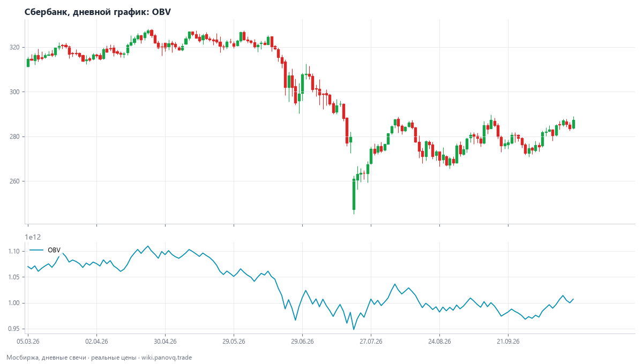The width and height of the screenshot is (643, 364).
Task: Select the 21.09.26 date axis label
Action: (x=508, y=341)
